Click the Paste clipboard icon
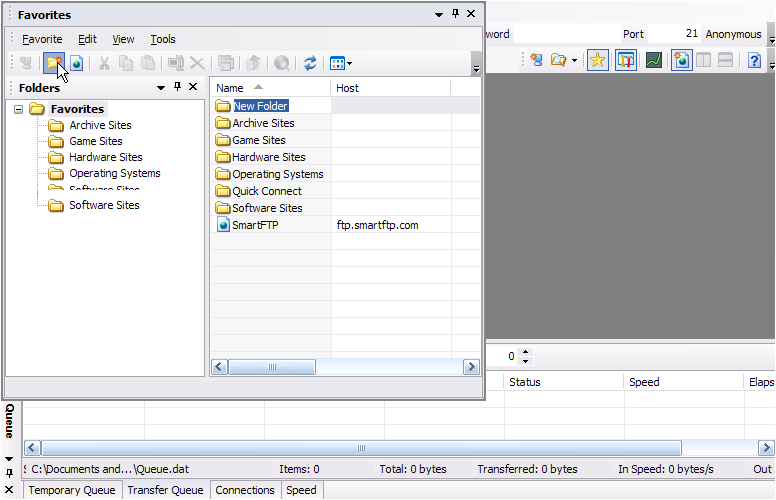 click(148, 63)
